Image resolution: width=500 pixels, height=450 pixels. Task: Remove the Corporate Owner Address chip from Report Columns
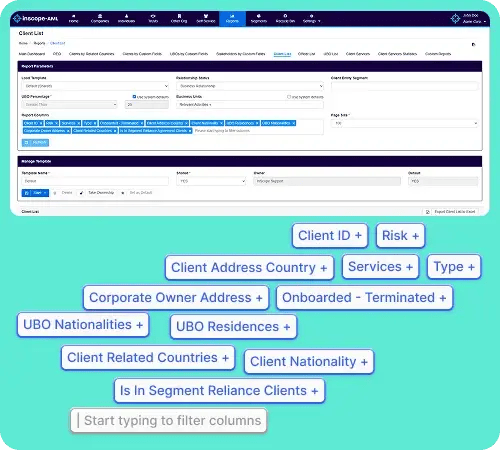point(68,131)
